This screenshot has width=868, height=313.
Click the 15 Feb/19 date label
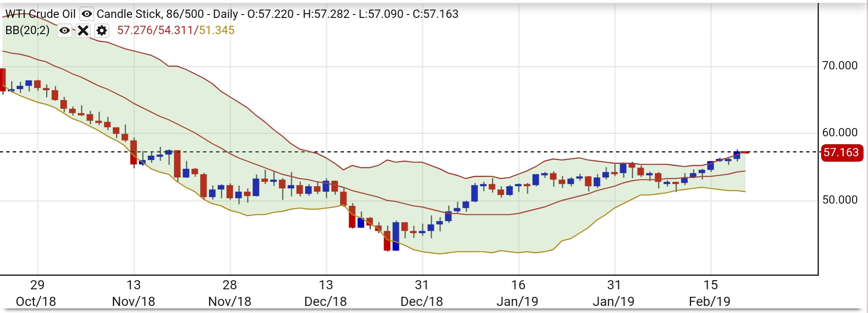click(710, 293)
